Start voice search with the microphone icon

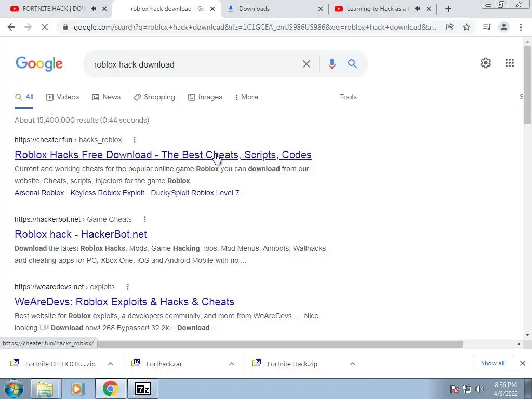click(332, 64)
